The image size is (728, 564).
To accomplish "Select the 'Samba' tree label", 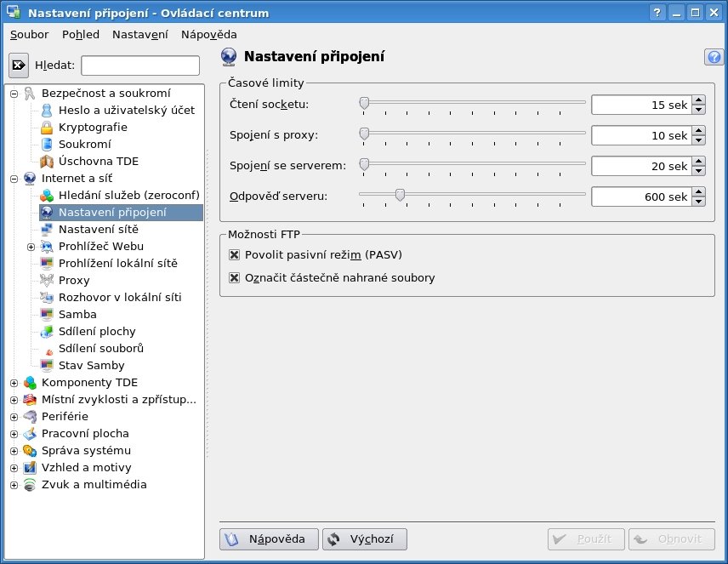I will pyautogui.click(x=77, y=315).
